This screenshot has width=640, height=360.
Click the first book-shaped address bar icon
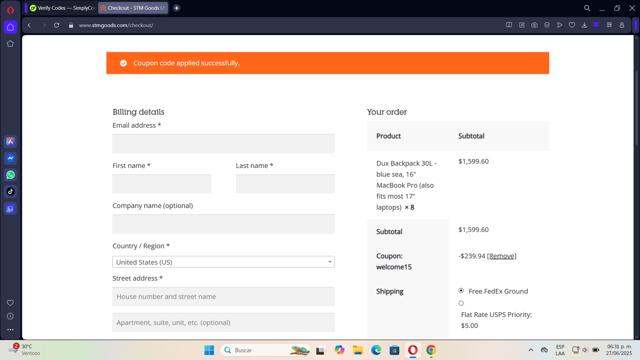pyautogui.click(x=509, y=25)
